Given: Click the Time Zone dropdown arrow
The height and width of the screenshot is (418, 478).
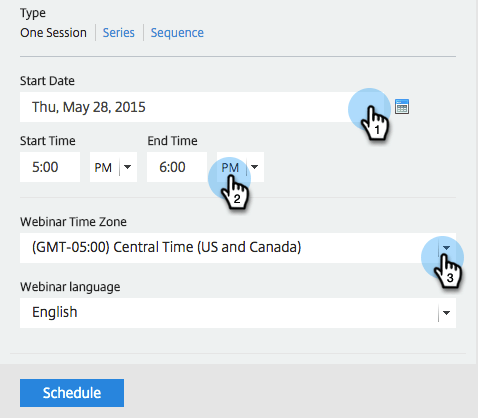Looking at the screenshot, I should point(447,248).
